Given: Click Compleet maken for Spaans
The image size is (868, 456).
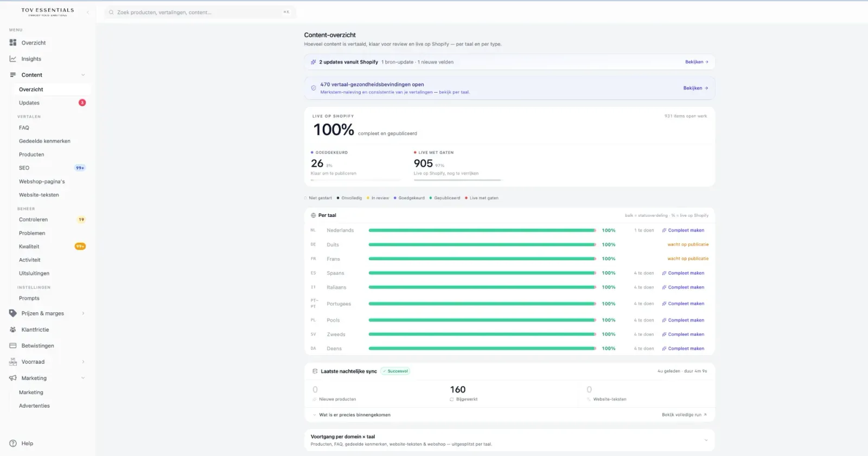Looking at the screenshot, I should tap(683, 273).
